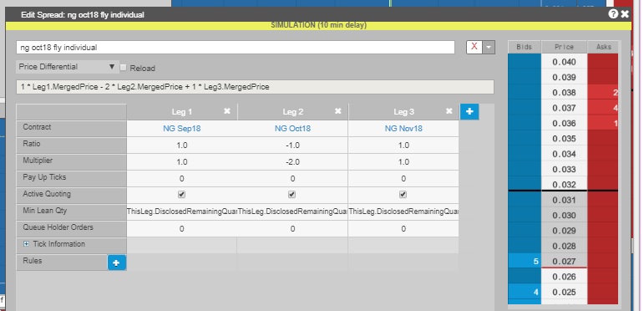The height and width of the screenshot is (311, 644).
Task: Select Leg 3 Min Lean Qty cell
Action: pyautogui.click(x=403, y=212)
